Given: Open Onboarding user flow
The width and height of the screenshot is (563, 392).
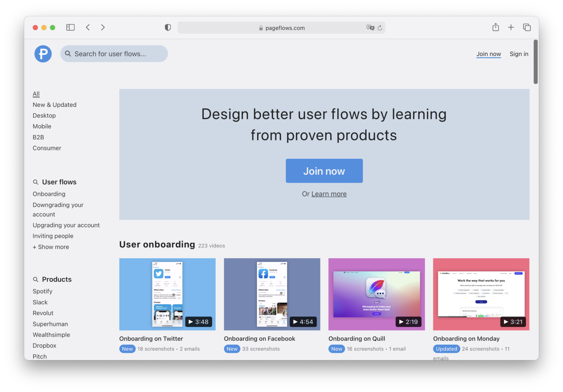Looking at the screenshot, I should pos(49,194).
